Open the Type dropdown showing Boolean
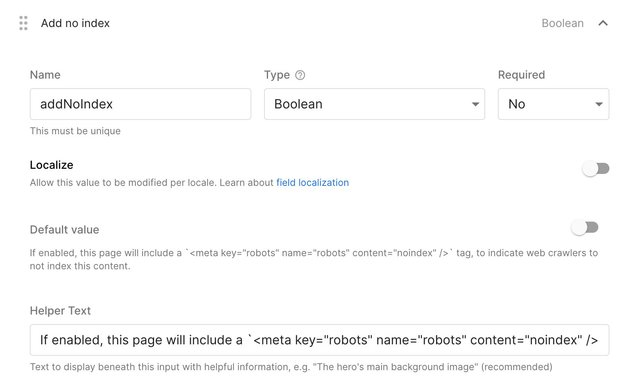Image resolution: width=640 pixels, height=390 pixels. [x=374, y=104]
